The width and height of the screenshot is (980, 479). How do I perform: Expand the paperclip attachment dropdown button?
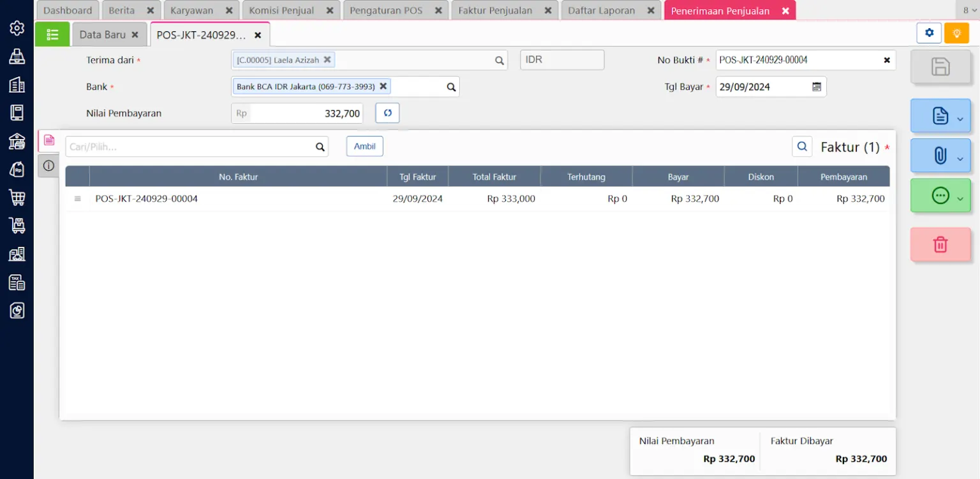pos(940,156)
